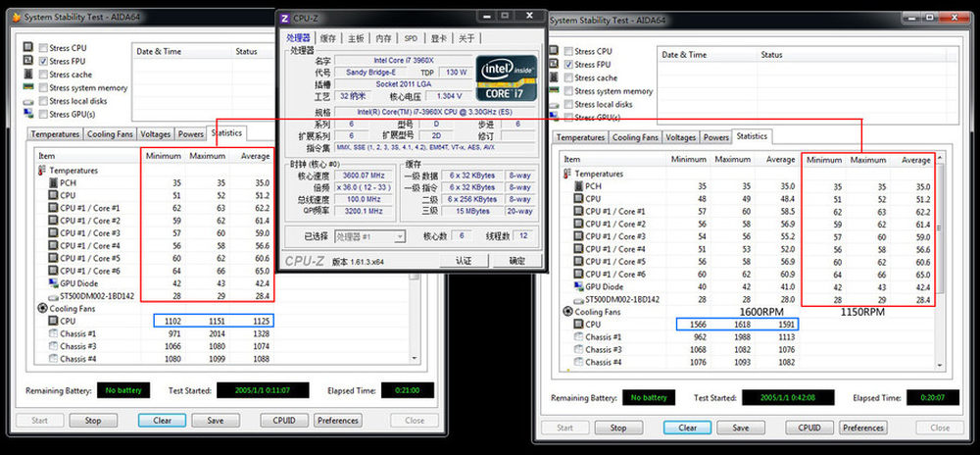Open the 关于 tab in CPU-Z
The width and height of the screenshot is (980, 455).
tap(466, 38)
